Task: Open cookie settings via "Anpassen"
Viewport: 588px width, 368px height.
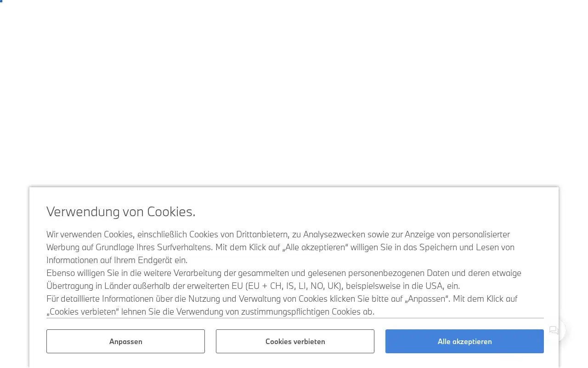Action: pyautogui.click(x=125, y=341)
